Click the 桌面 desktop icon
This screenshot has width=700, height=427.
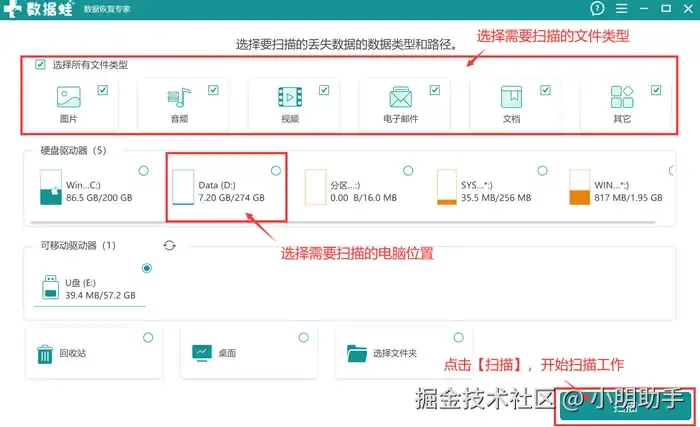(202, 353)
